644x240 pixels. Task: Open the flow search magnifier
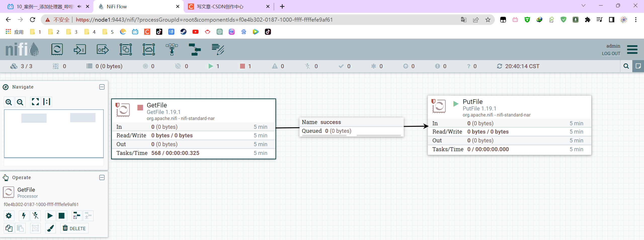pyautogui.click(x=626, y=66)
